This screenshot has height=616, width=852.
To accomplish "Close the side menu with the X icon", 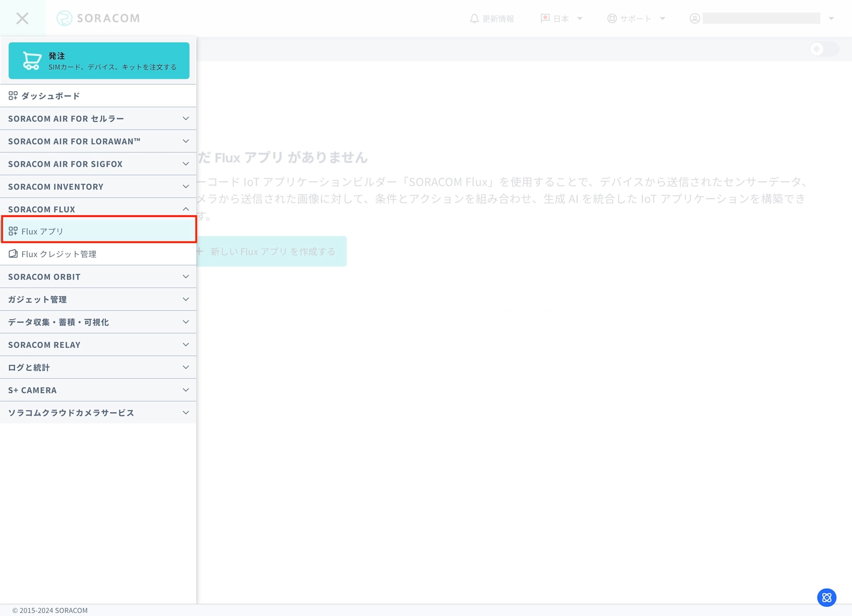I will tap(22, 18).
